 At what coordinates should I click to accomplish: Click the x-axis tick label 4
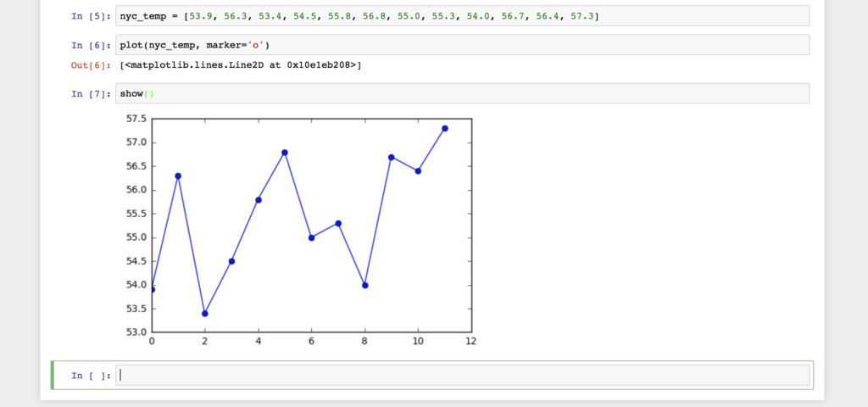click(259, 342)
